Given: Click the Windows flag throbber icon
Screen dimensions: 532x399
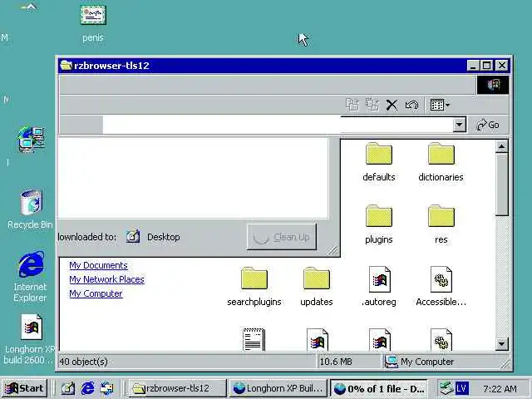Looking at the screenshot, I should pos(493,85).
